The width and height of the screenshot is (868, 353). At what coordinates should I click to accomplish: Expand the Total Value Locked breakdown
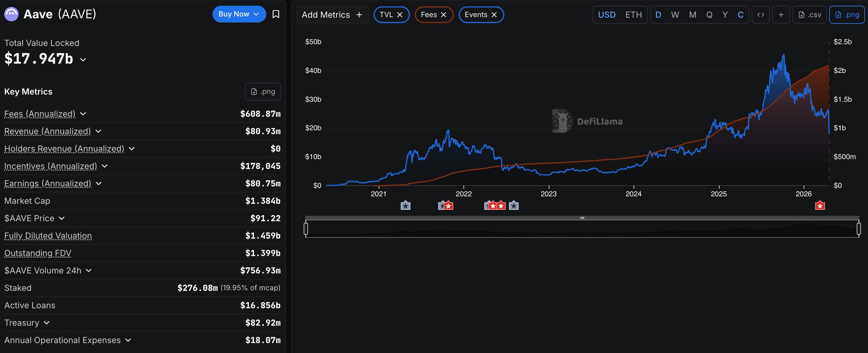point(83,60)
